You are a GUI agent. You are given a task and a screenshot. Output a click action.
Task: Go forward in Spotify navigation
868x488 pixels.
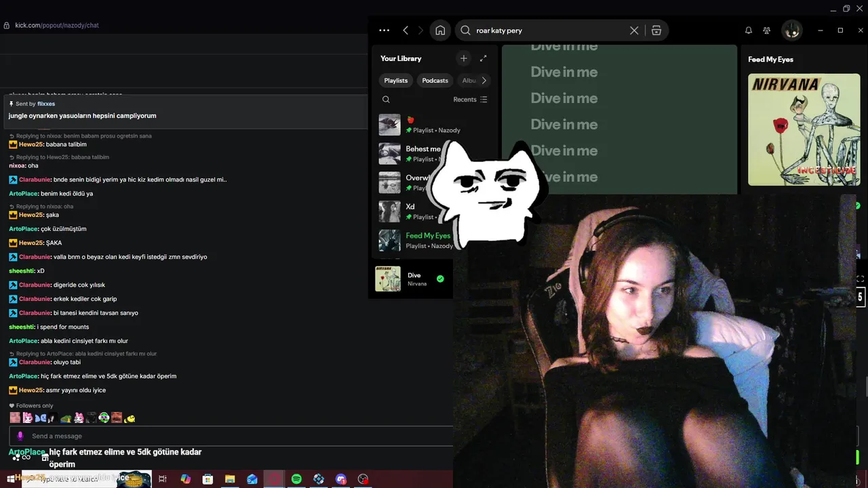tap(420, 30)
